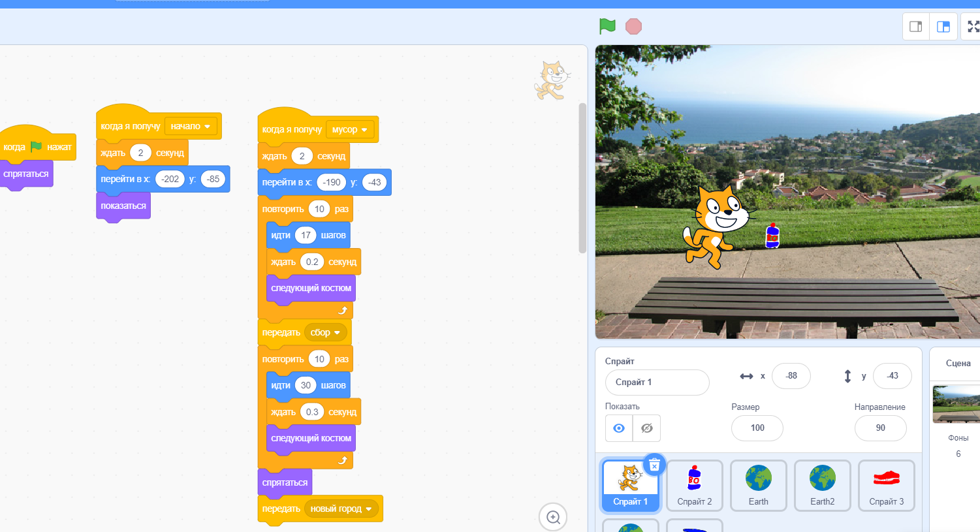
Task: Select the Earth2 sprite
Action: click(x=823, y=485)
